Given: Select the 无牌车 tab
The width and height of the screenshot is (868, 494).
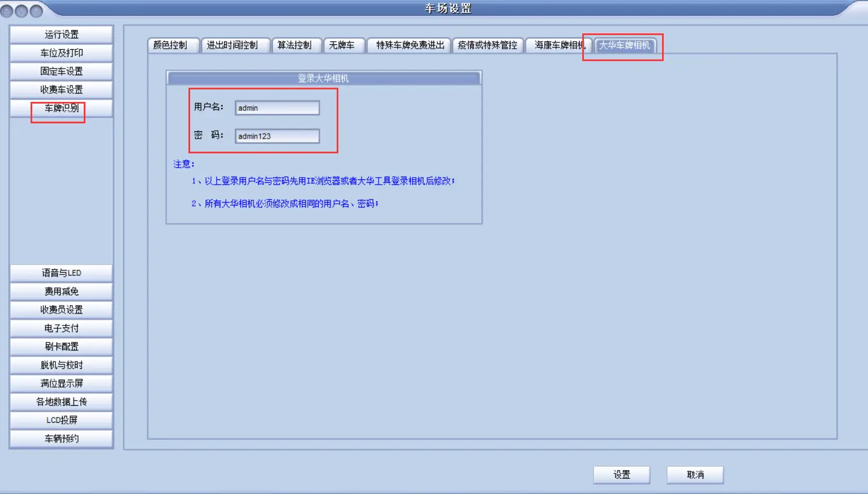Looking at the screenshot, I should point(342,45).
